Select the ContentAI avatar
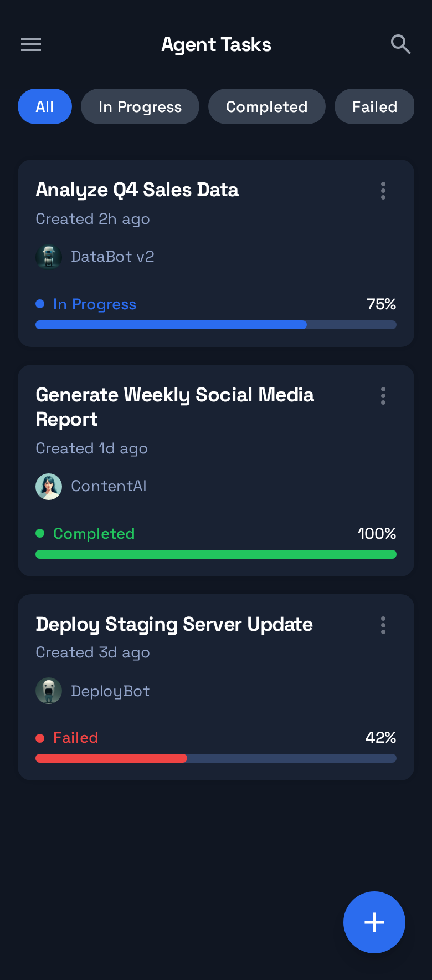Screen dimensions: 432x980 click(x=49, y=486)
